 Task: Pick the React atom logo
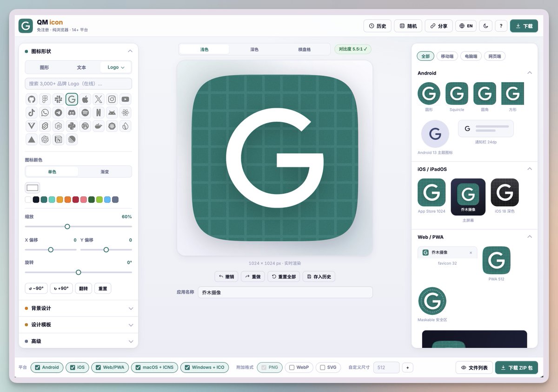pyautogui.click(x=125, y=112)
